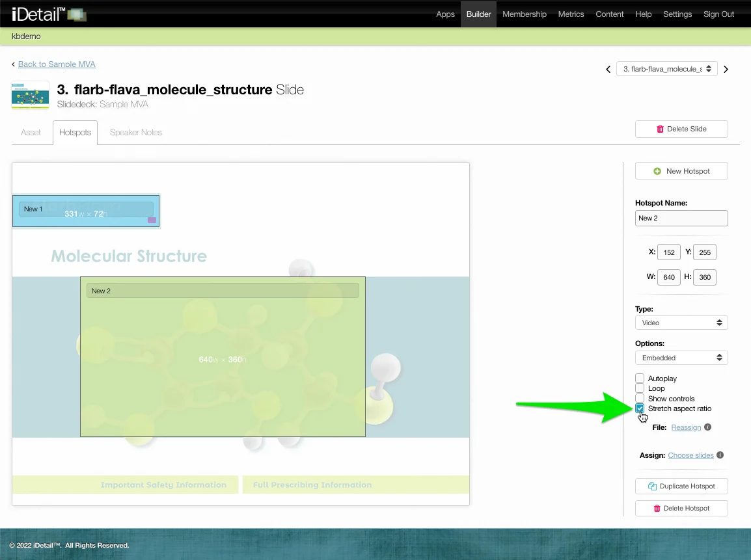Enable the Autoplay checkbox
Screen dimensions: 751x560
coord(640,378)
